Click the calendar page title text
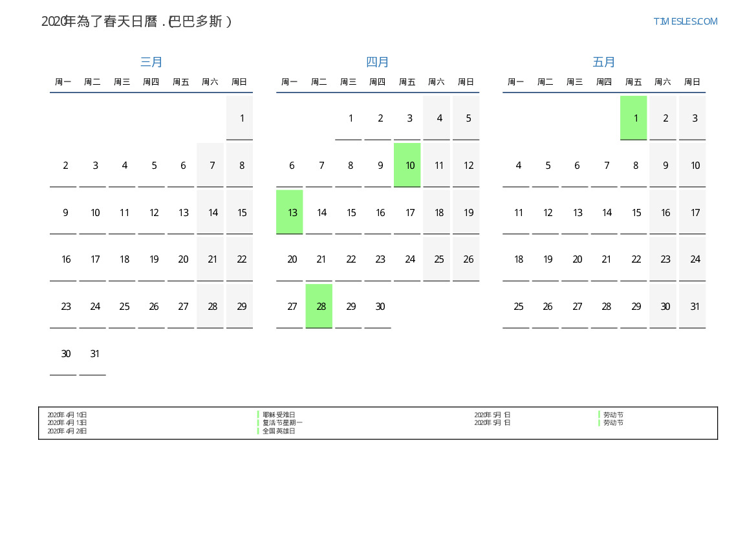Viewport: 756px width, 535px height. pos(136,21)
